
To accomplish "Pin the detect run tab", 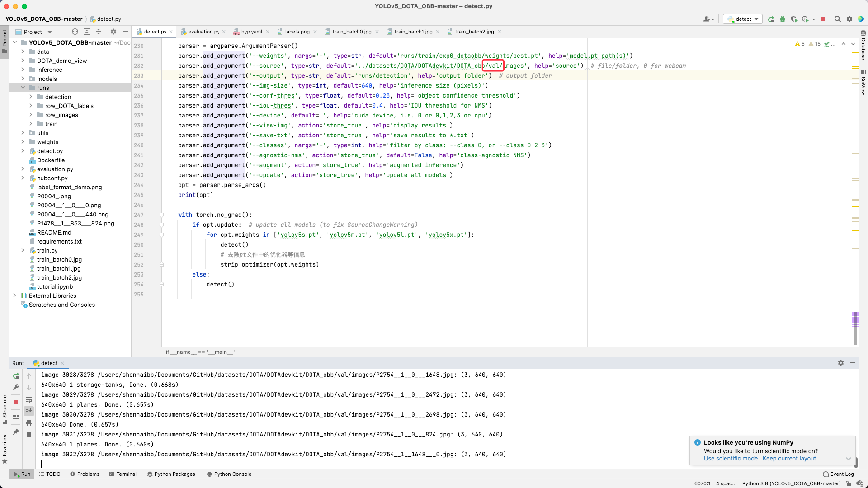I will (16, 432).
